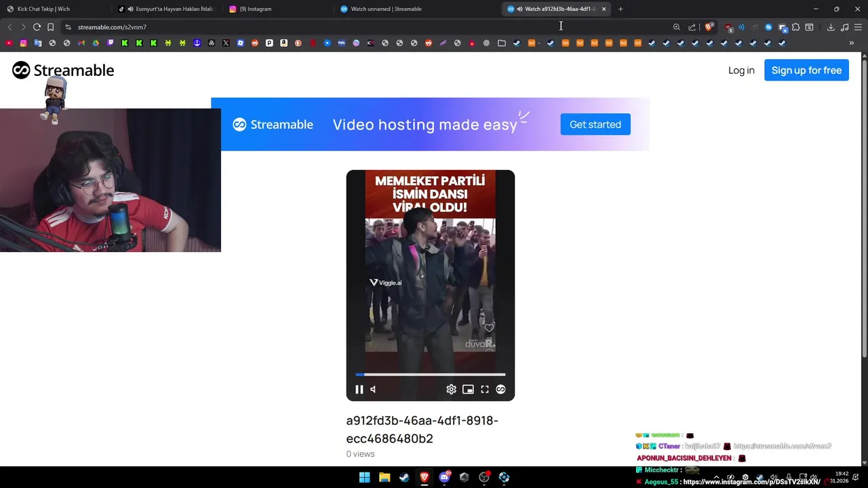868x488 pixels.
Task: Open video player settings gear
Action: tap(451, 389)
